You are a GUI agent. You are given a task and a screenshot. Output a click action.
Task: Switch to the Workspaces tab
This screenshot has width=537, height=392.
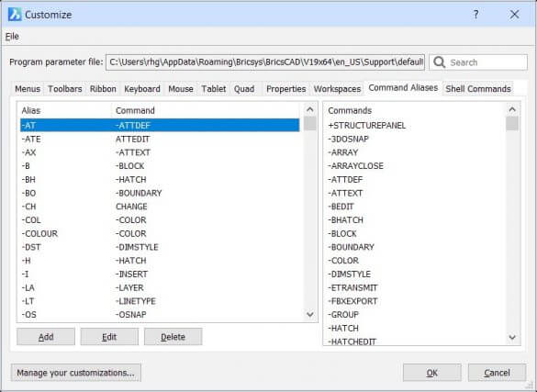[x=337, y=89]
